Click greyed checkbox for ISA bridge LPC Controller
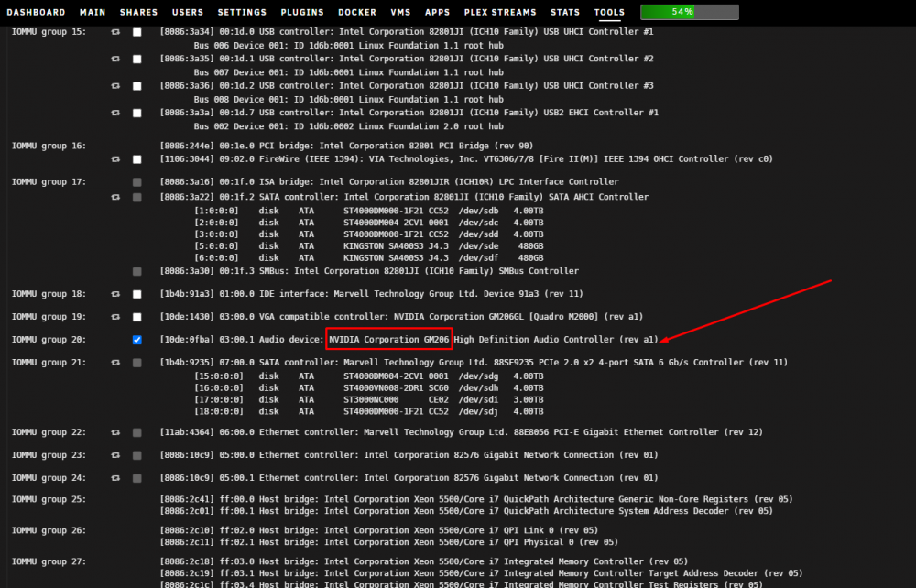Screen dimensions: 916x588 coord(136,182)
